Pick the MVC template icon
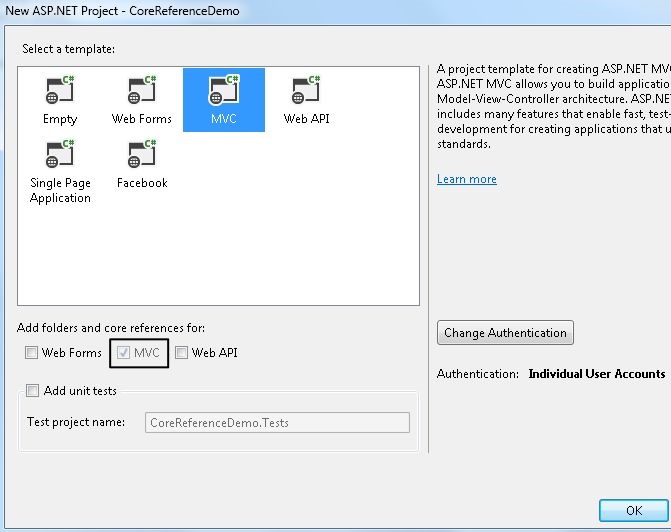 coord(224,90)
